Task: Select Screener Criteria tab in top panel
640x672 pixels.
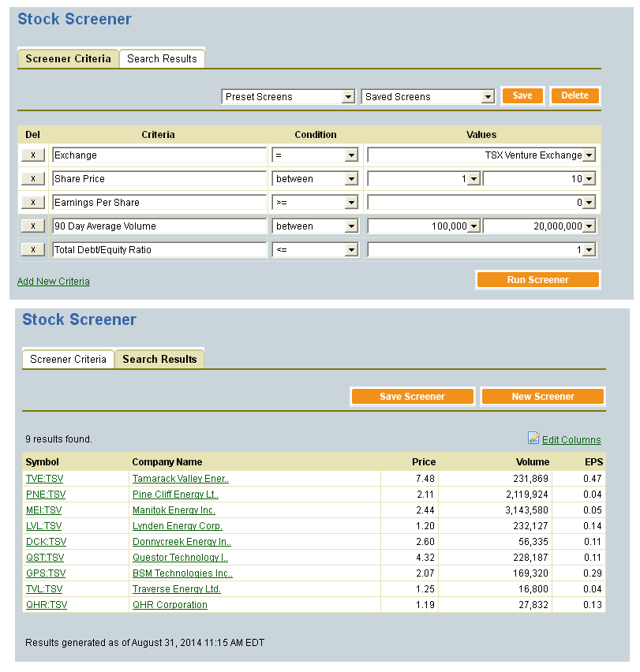Action: [x=68, y=58]
